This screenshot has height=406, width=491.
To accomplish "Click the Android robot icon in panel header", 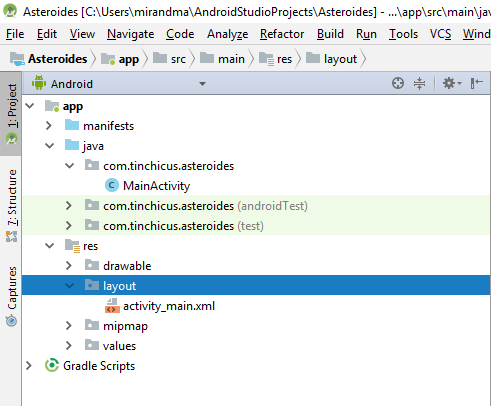I will (39, 83).
